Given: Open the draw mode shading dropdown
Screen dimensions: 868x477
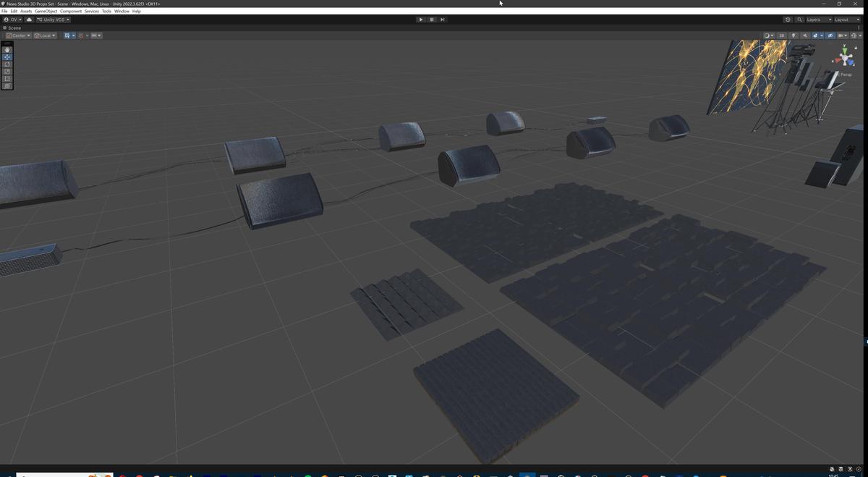Looking at the screenshot, I should tap(769, 35).
